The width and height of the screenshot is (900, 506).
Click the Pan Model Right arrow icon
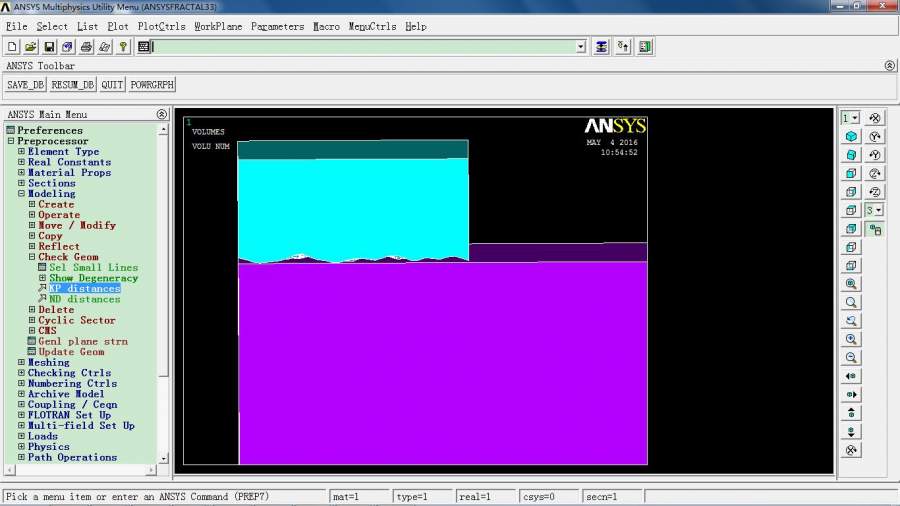tap(851, 395)
